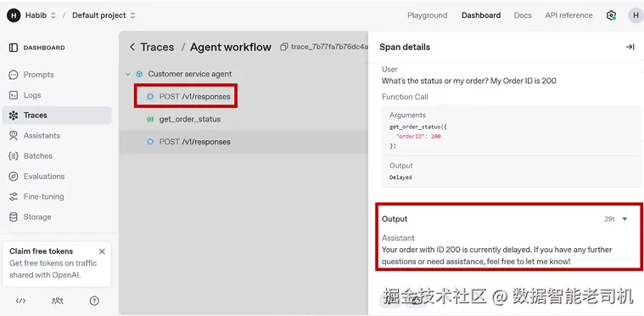The width and height of the screenshot is (644, 316).
Task: Open Assistants in the sidebar
Action: (x=57, y=136)
